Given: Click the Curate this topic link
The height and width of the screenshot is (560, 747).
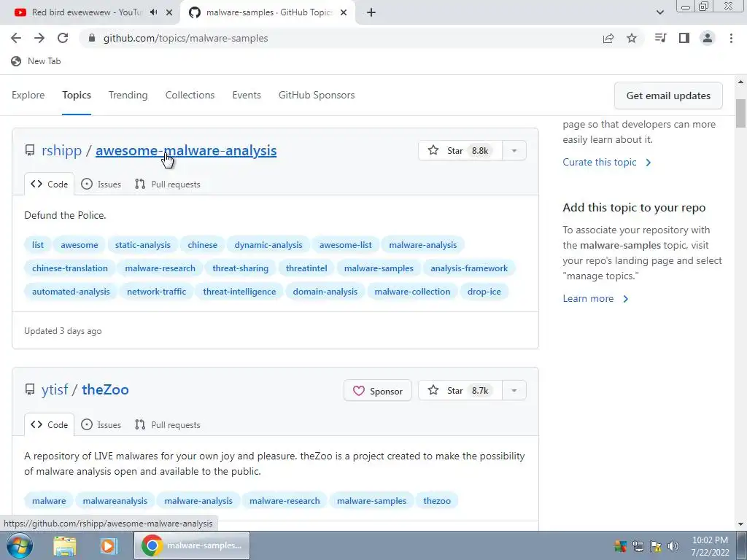Looking at the screenshot, I should 606,162.
